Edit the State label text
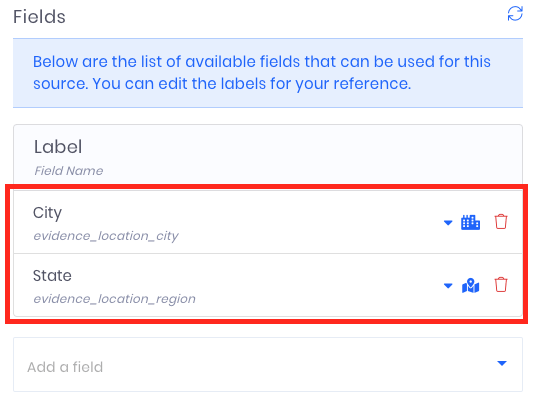533x406 pixels. coord(52,275)
